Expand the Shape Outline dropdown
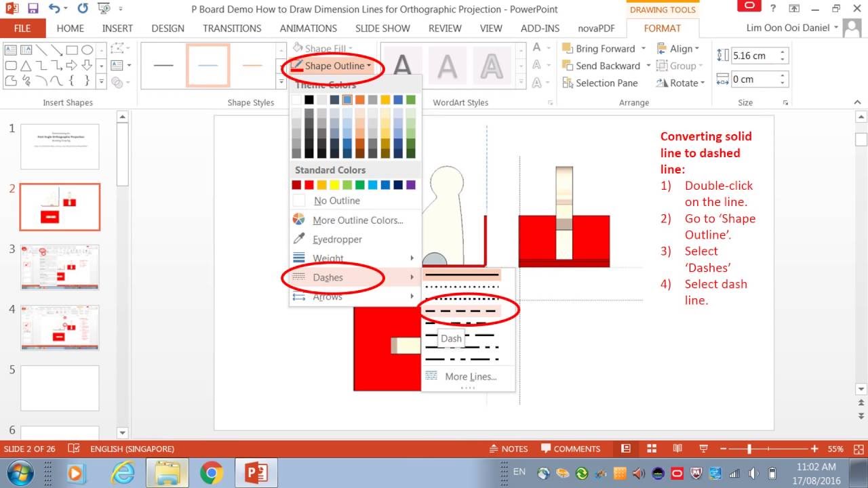The height and width of the screenshot is (488, 868). [x=332, y=66]
